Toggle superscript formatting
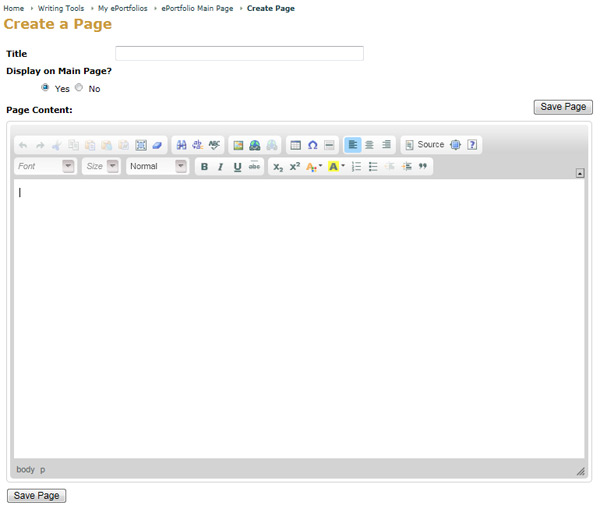Image resolution: width=600 pixels, height=509 pixels. pyautogui.click(x=295, y=166)
